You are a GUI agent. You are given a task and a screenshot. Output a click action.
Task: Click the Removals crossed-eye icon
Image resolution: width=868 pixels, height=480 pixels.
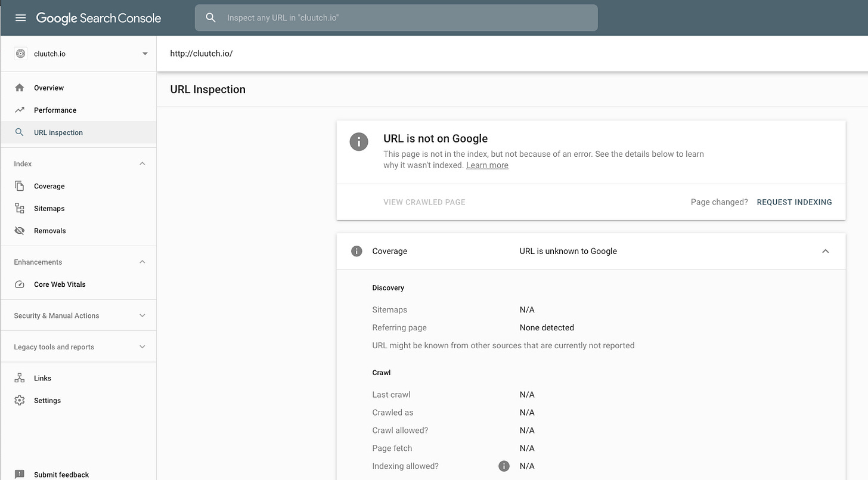click(x=20, y=231)
